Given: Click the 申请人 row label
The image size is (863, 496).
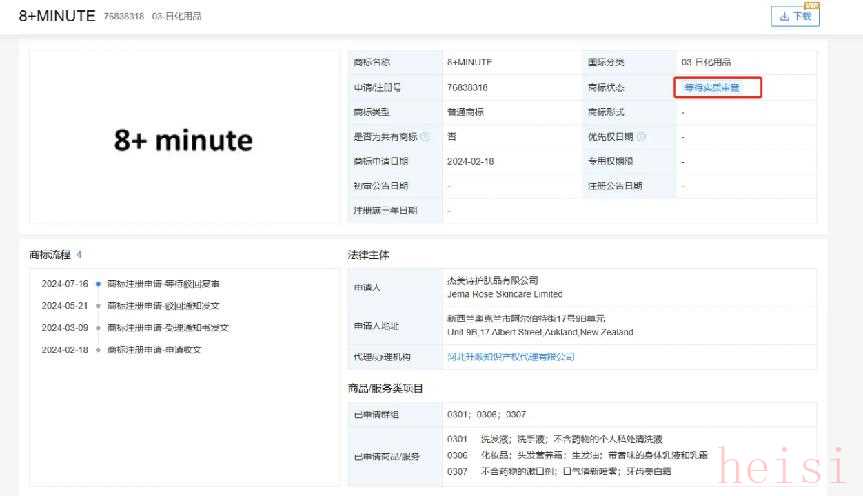Looking at the screenshot, I should (x=367, y=287).
